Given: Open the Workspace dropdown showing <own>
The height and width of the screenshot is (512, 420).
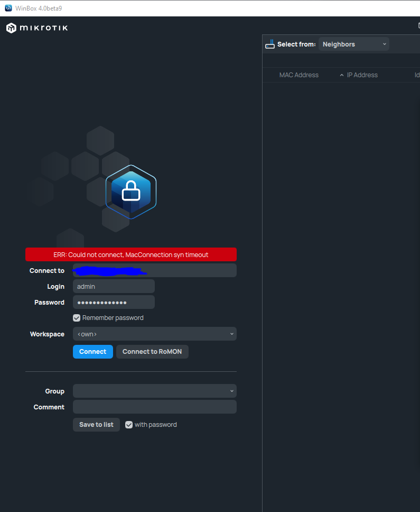Looking at the screenshot, I should click(155, 334).
